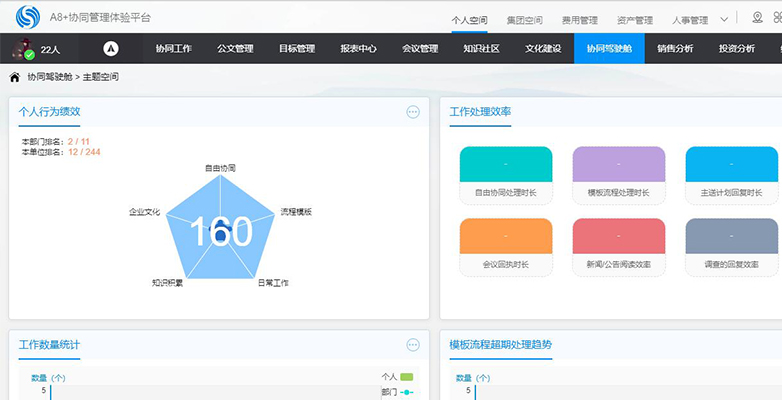The height and width of the screenshot is (400, 782).
Task: Open the 报表中心 menu item
Action: pos(358,49)
